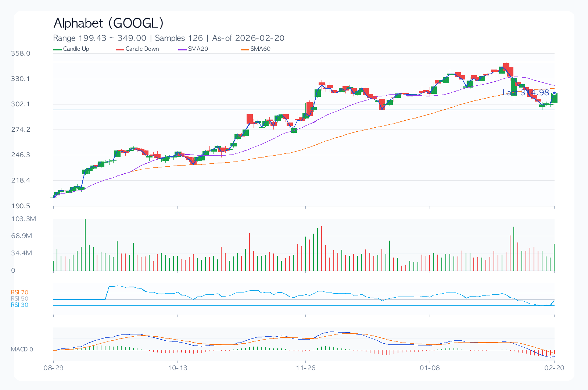Image resolution: width=588 pixels, height=390 pixels.
Task: Click the RSI 30 threshold label
Action: (19, 305)
